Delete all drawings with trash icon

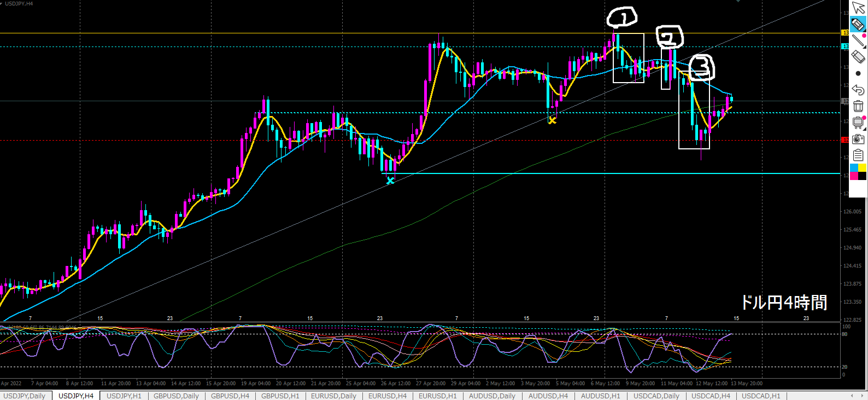pos(858,106)
